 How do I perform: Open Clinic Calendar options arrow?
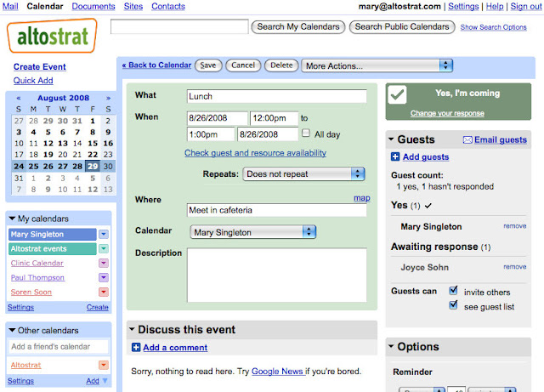tap(104, 264)
